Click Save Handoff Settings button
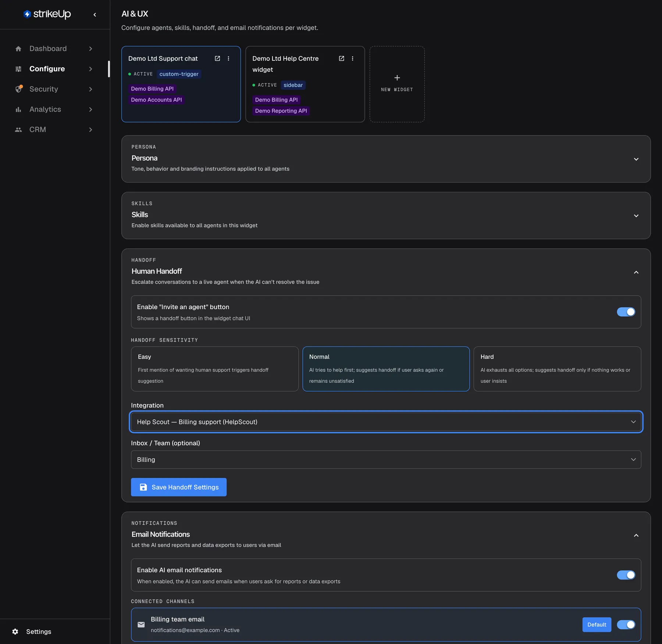 point(179,487)
